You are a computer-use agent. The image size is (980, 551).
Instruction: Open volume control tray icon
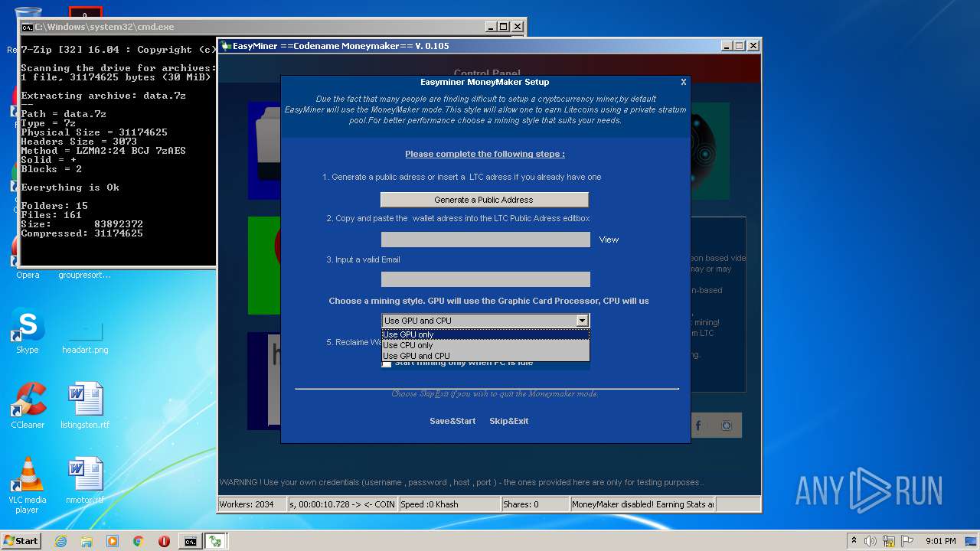[871, 541]
